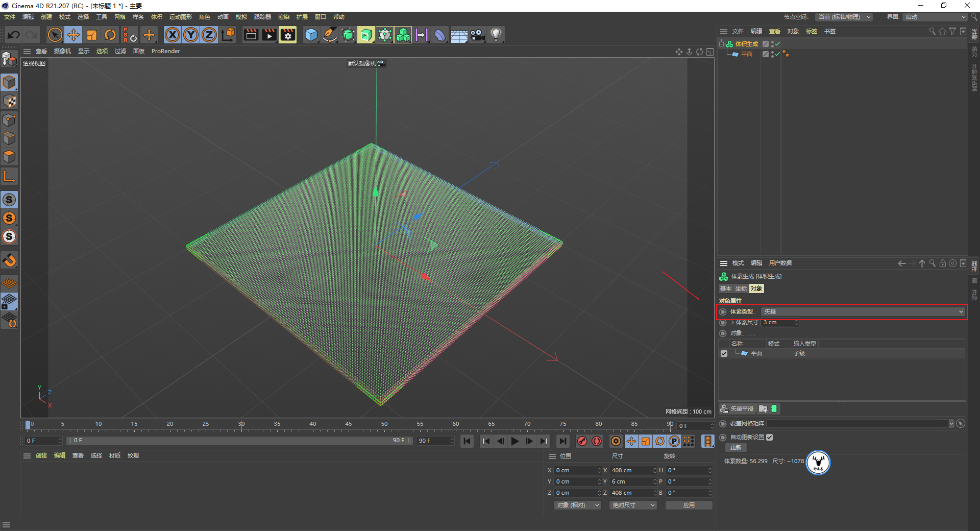Viewport: 980px width, 531px height.
Task: Switch to the 坐标 tab in attributes
Action: pyautogui.click(x=741, y=288)
